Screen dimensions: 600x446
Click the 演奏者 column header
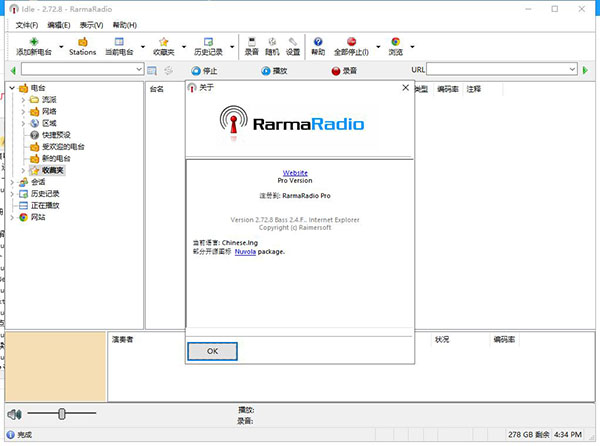coord(122,339)
